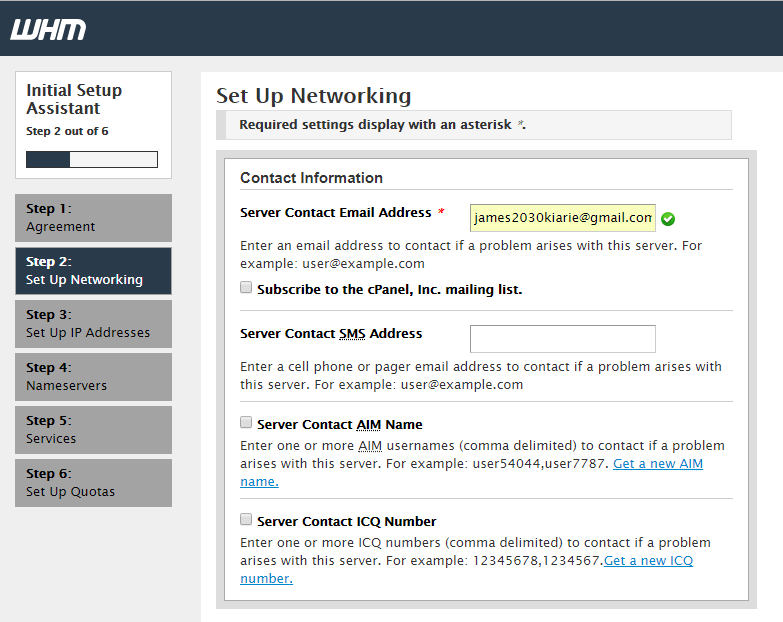
Task: Click the Server Contact SMS Address label
Action: coord(331,334)
